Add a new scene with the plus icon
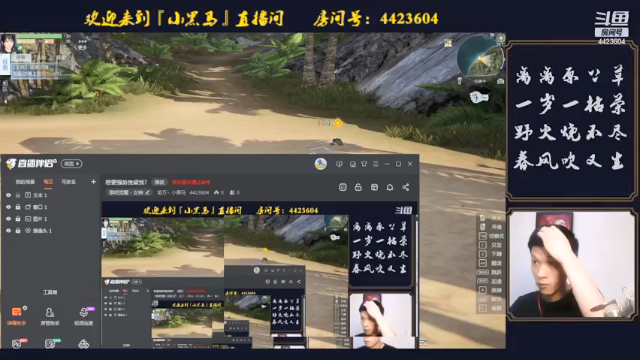Image resolution: width=640 pixels, height=360 pixels. (x=93, y=182)
